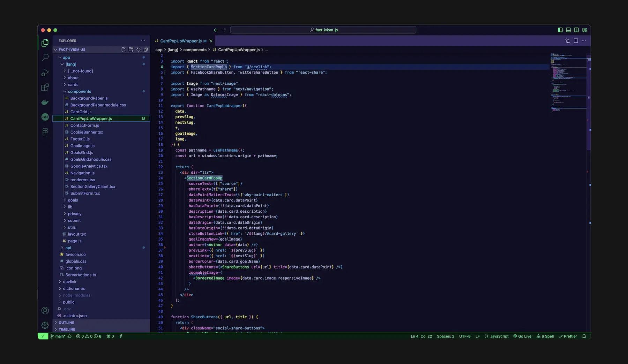
Task: Open the Docker extension panel
Action: coord(45,102)
